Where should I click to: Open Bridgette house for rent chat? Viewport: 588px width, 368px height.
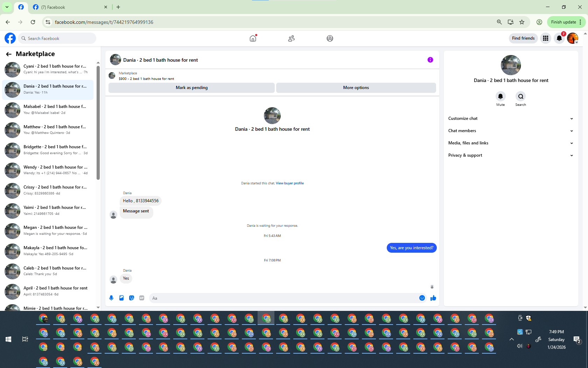pos(48,150)
